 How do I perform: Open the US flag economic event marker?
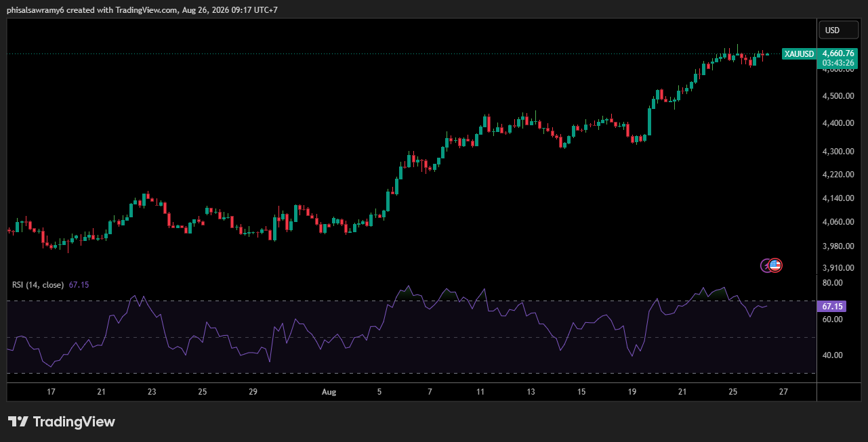pos(775,265)
